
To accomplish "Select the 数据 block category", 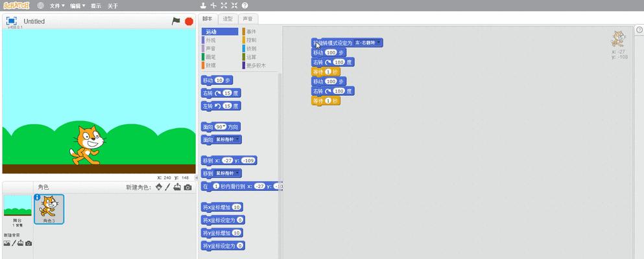I will pyautogui.click(x=220, y=65).
